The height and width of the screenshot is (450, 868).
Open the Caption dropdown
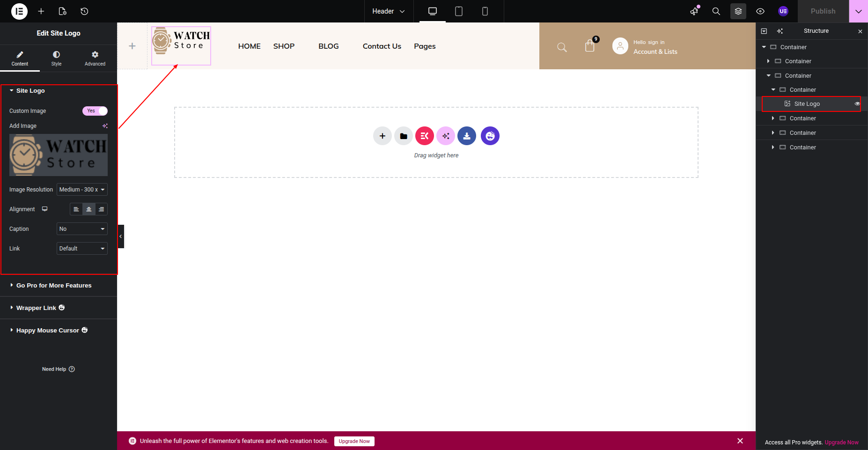coord(82,229)
